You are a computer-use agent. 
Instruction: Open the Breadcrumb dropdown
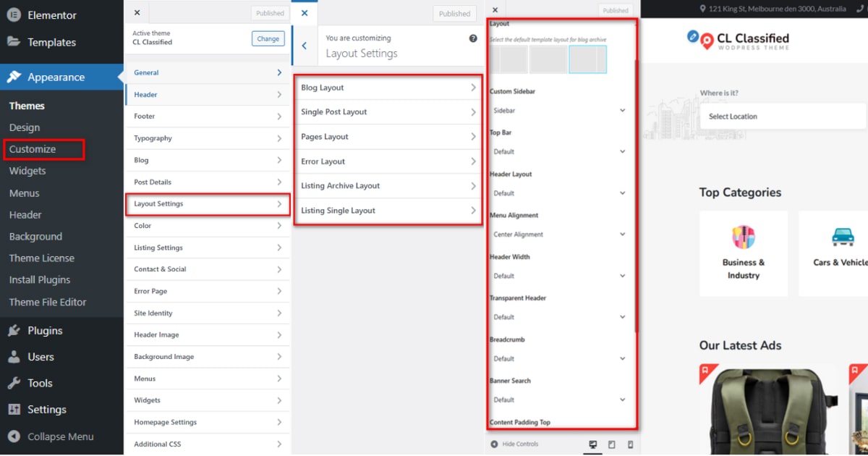(x=559, y=358)
